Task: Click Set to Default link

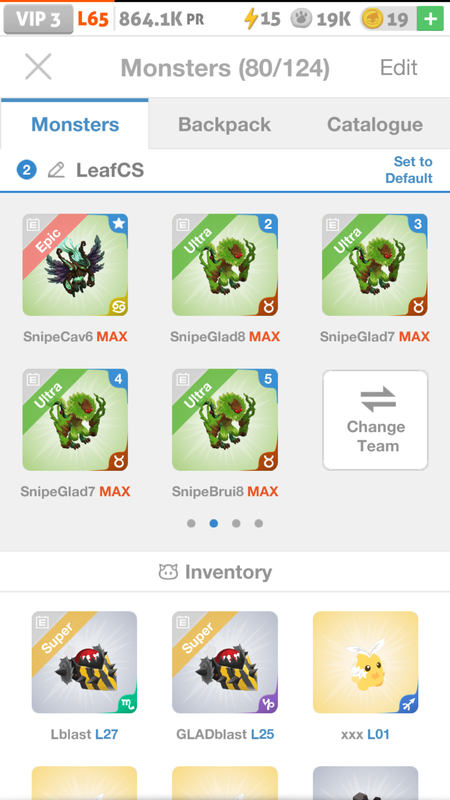Action: [409, 170]
